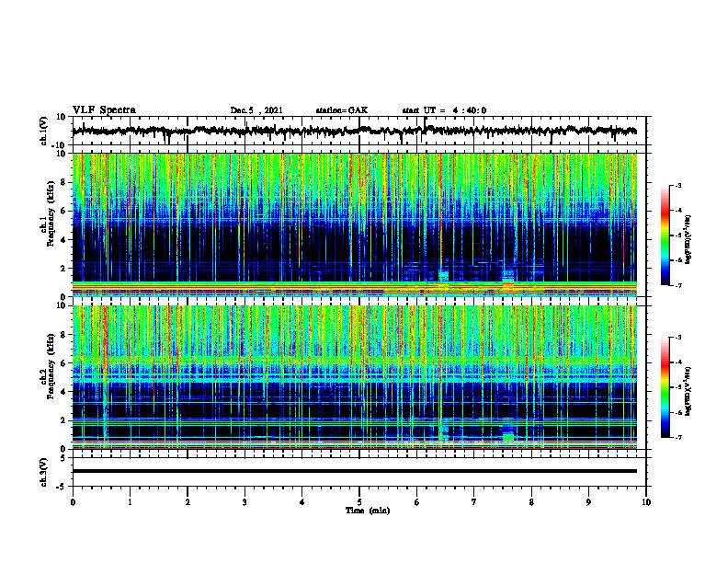
Task: Click time axis tick label "3"
Action: tap(245, 502)
